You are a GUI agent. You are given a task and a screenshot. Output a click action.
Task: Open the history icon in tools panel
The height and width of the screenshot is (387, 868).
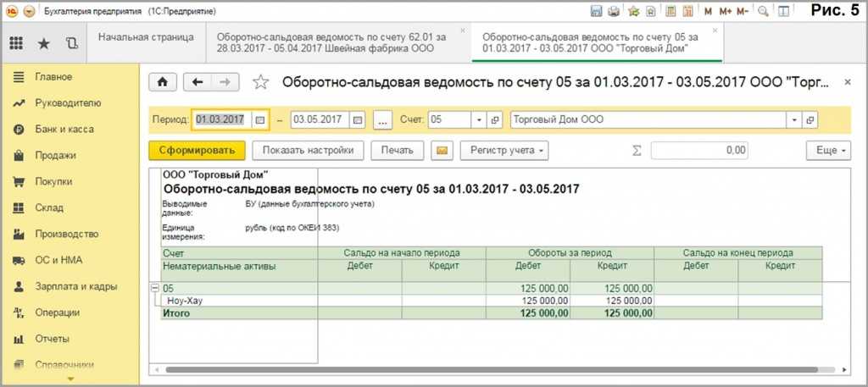click(71, 44)
